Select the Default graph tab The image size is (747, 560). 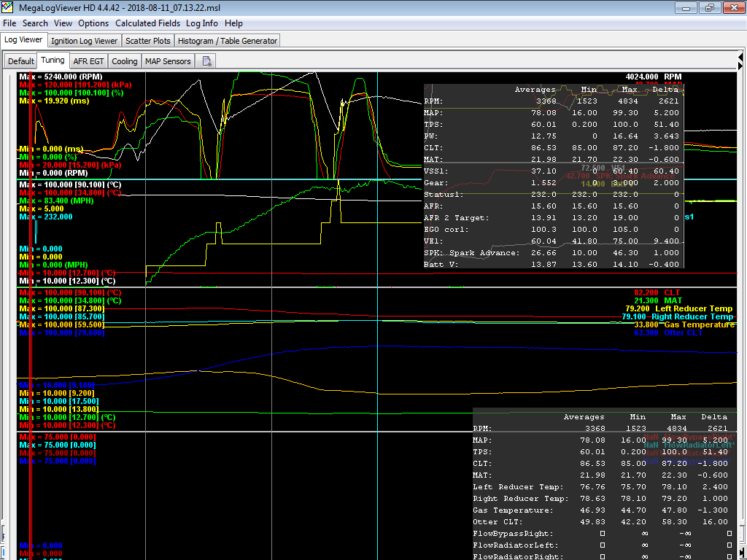pyautogui.click(x=21, y=61)
